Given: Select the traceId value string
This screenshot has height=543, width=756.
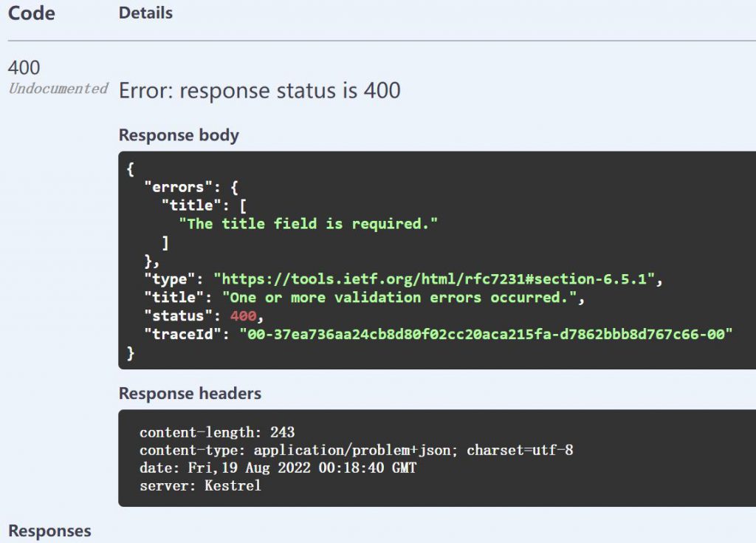Looking at the screenshot, I should [486, 334].
